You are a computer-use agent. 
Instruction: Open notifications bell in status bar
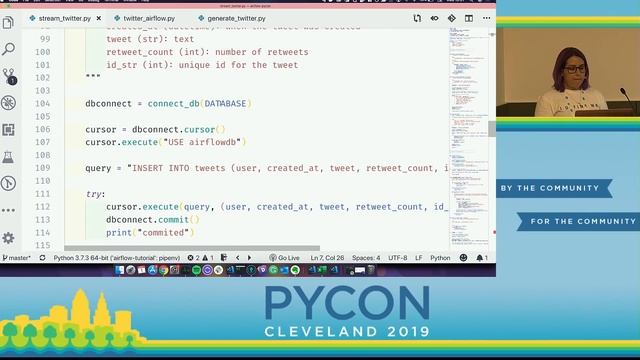[x=482, y=258]
